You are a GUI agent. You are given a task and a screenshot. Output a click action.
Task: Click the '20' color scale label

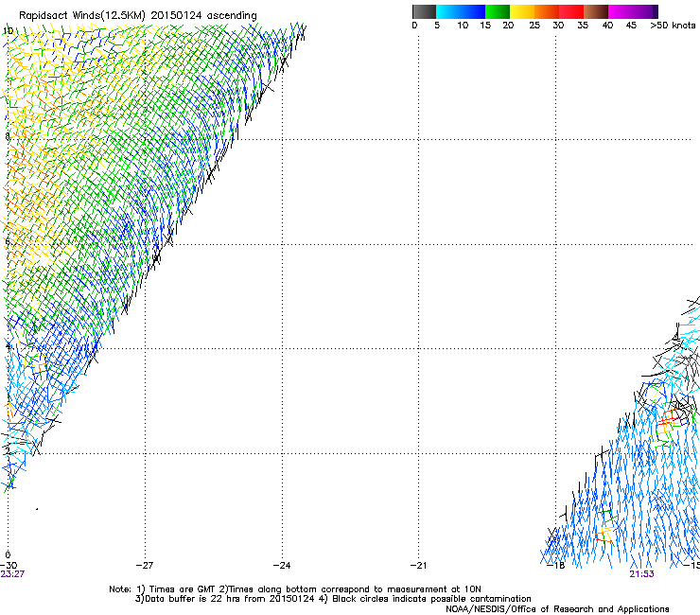(508, 25)
